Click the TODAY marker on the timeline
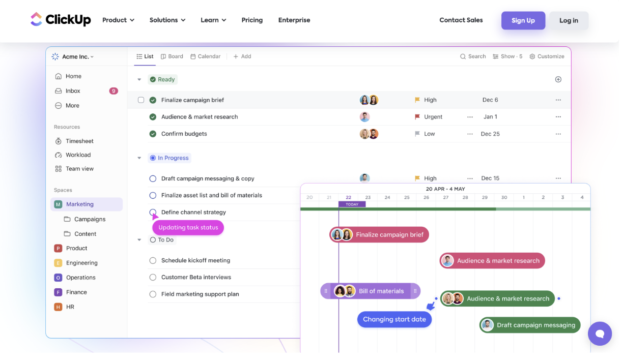Screen dimensions: 622x364 tap(352, 204)
